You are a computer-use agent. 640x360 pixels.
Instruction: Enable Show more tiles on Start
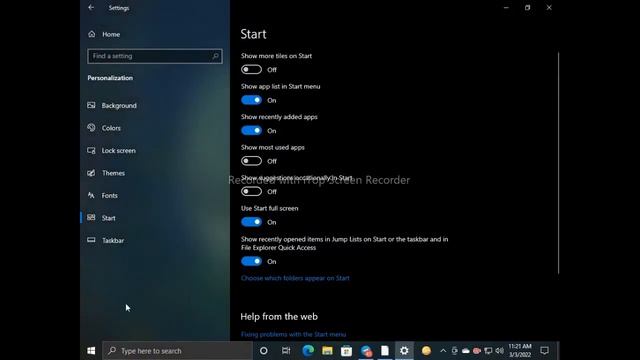251,69
